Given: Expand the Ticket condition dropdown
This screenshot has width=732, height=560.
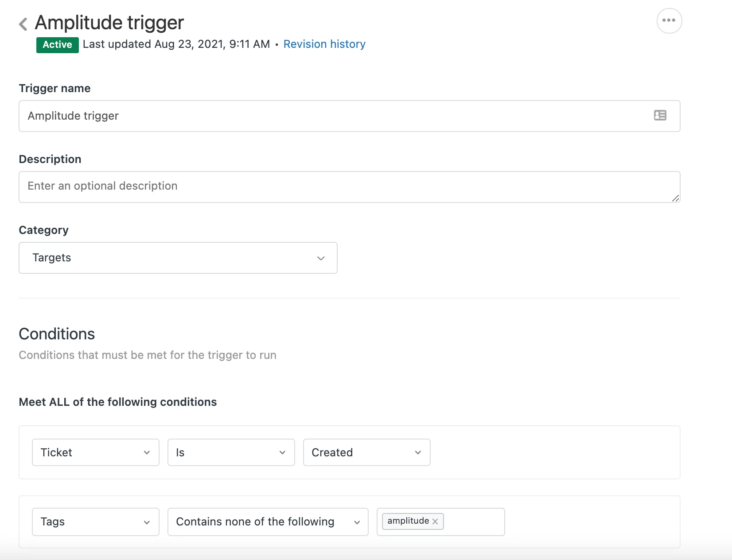Looking at the screenshot, I should pyautogui.click(x=96, y=452).
